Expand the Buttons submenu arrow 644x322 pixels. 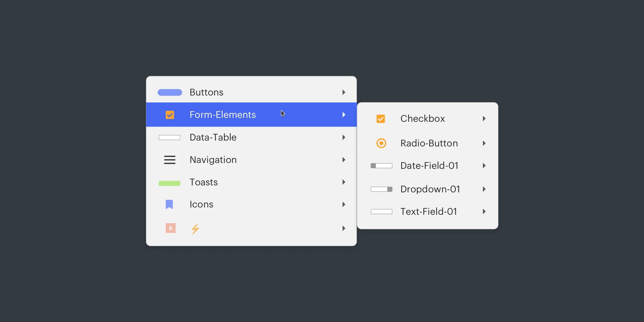[x=344, y=92]
